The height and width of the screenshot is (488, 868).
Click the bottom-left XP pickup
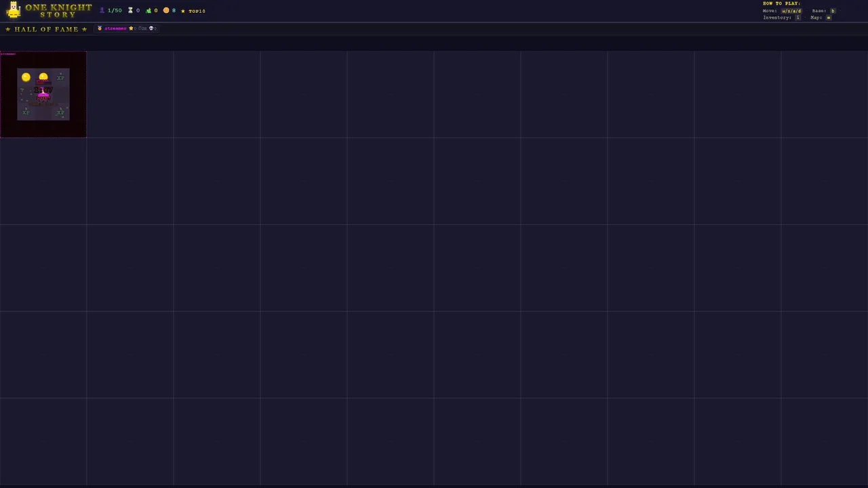click(x=26, y=112)
